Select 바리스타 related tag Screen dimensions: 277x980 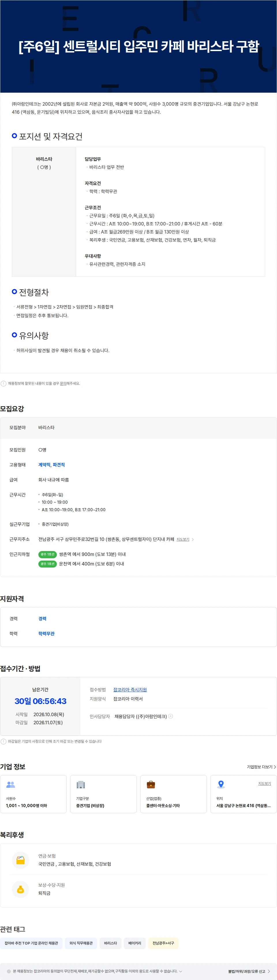pyautogui.click(x=110, y=943)
